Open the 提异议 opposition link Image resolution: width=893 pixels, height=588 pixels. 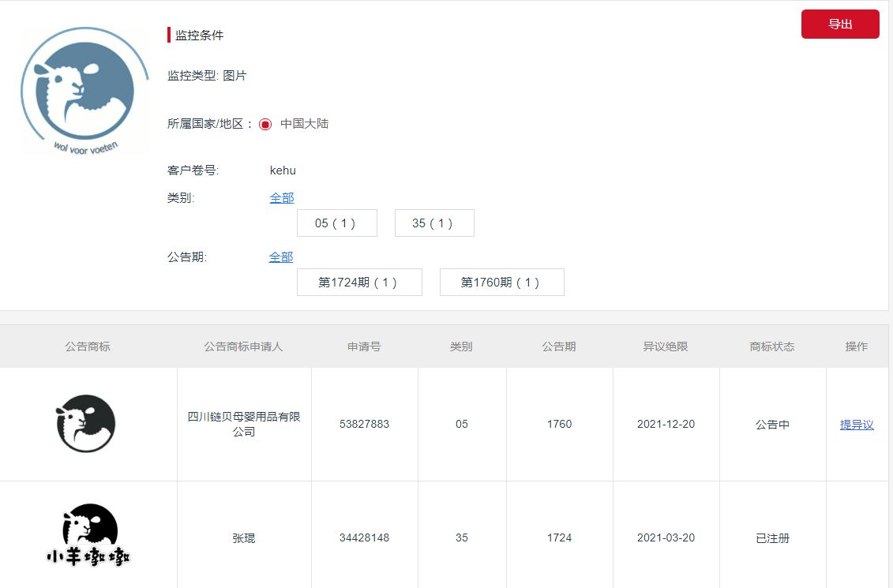coord(856,425)
